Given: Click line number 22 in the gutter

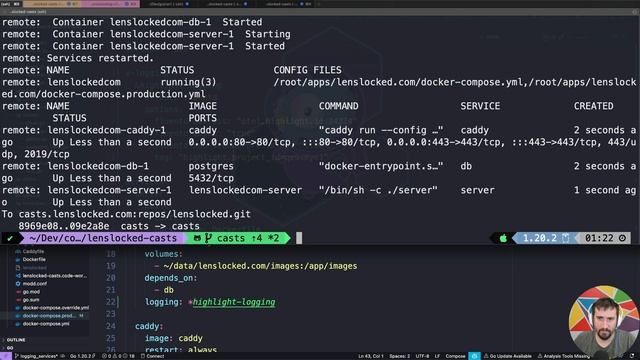Looking at the screenshot, I should 111,302.
